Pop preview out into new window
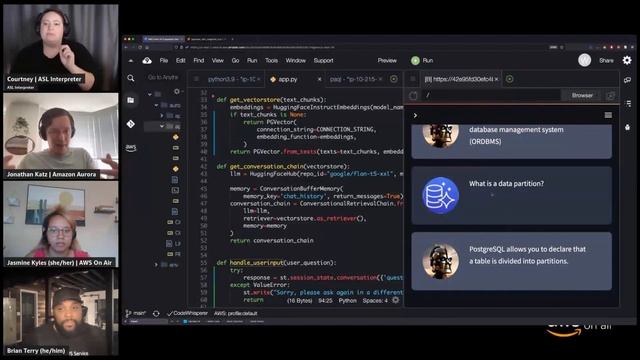 [x=611, y=96]
